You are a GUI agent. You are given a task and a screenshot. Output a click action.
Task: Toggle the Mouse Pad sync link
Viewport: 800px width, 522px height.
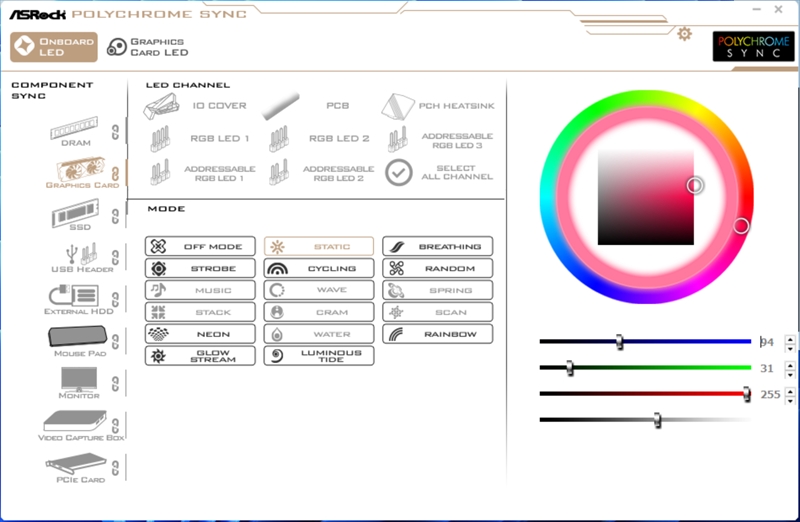[x=115, y=341]
